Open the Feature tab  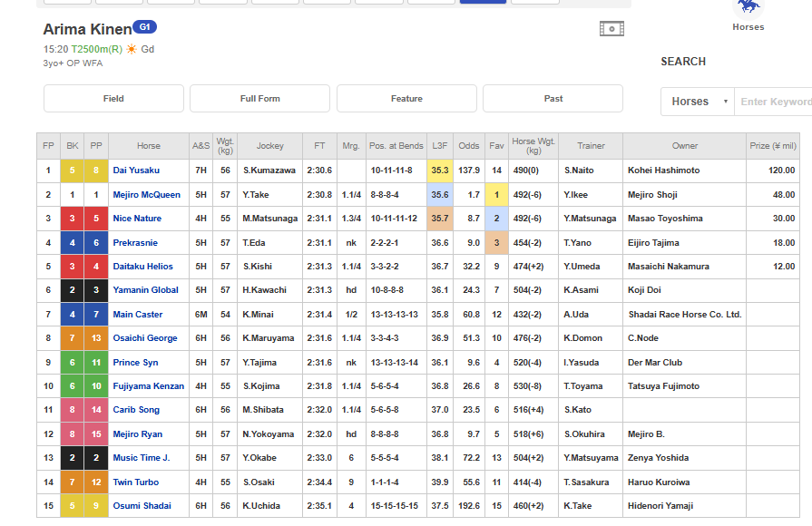click(406, 98)
